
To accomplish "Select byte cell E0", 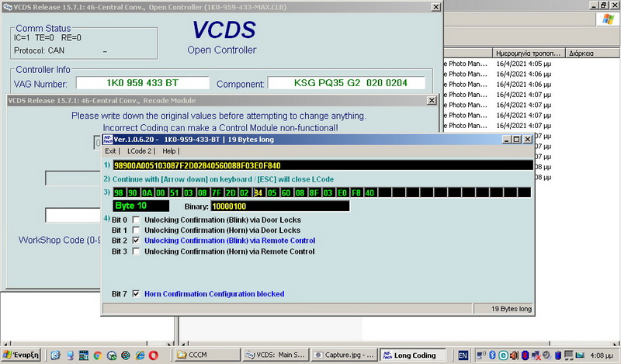I will coord(342,193).
